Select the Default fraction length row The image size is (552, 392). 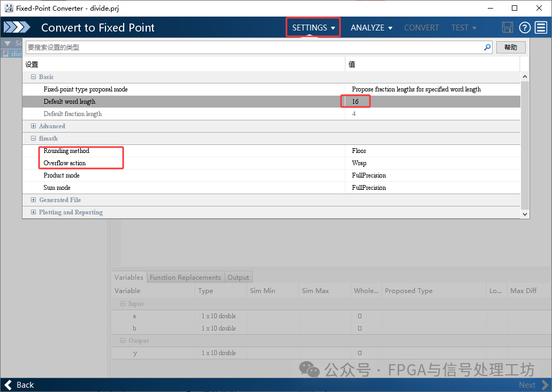[271, 113]
